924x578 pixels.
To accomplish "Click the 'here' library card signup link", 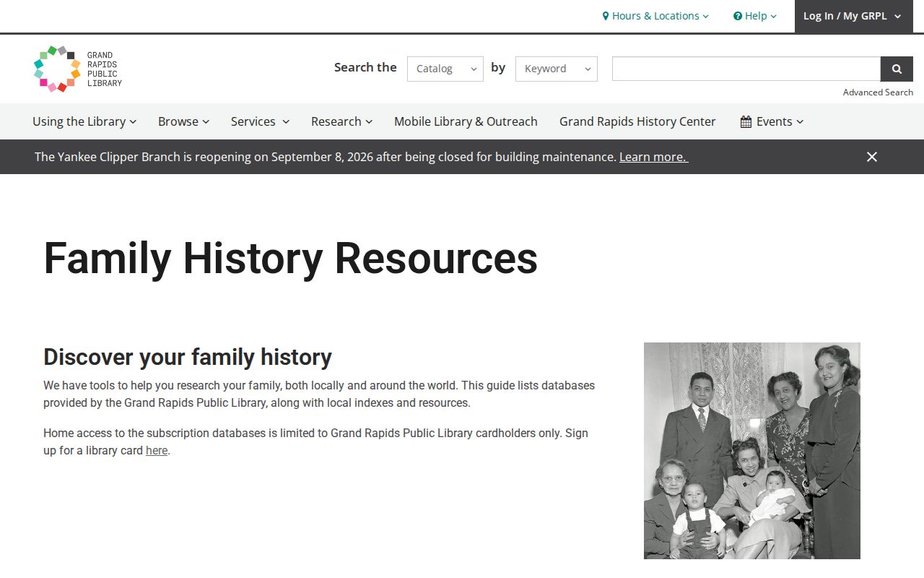I will (x=157, y=451).
